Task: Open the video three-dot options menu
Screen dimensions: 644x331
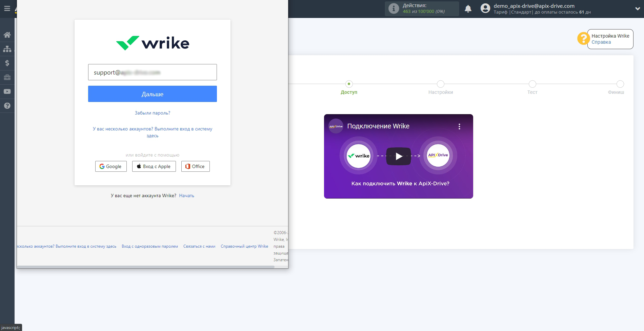Action: coord(459,126)
